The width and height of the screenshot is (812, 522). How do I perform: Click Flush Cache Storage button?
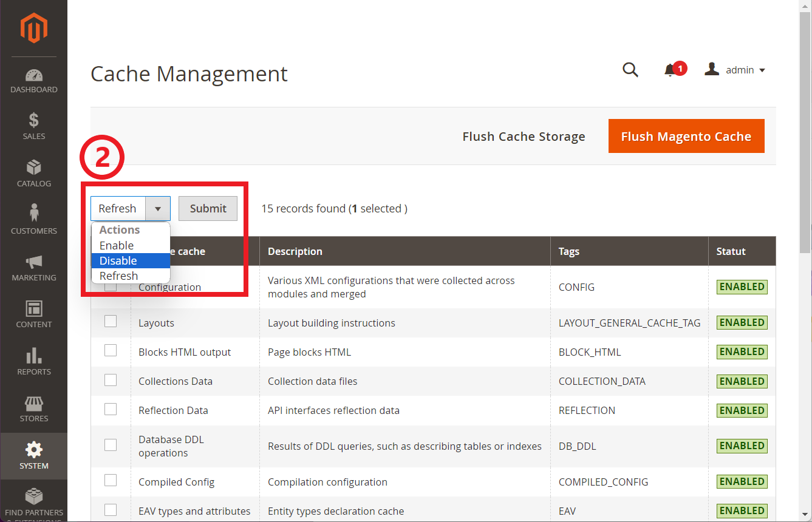pos(524,137)
